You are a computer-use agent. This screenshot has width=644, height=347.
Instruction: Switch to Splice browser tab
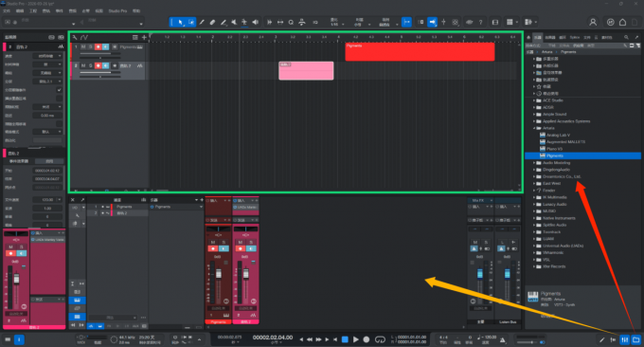[x=575, y=37]
